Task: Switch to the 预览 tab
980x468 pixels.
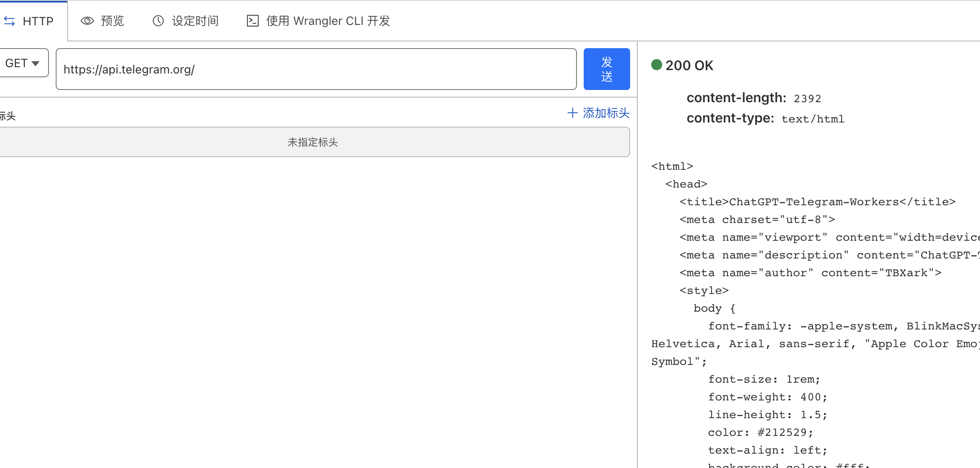Action: tap(102, 21)
